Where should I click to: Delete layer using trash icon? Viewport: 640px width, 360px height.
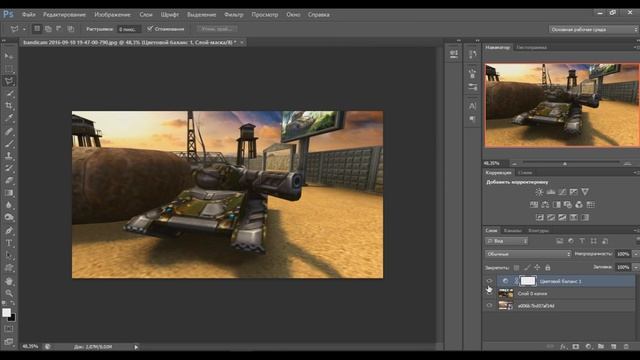(x=627, y=347)
